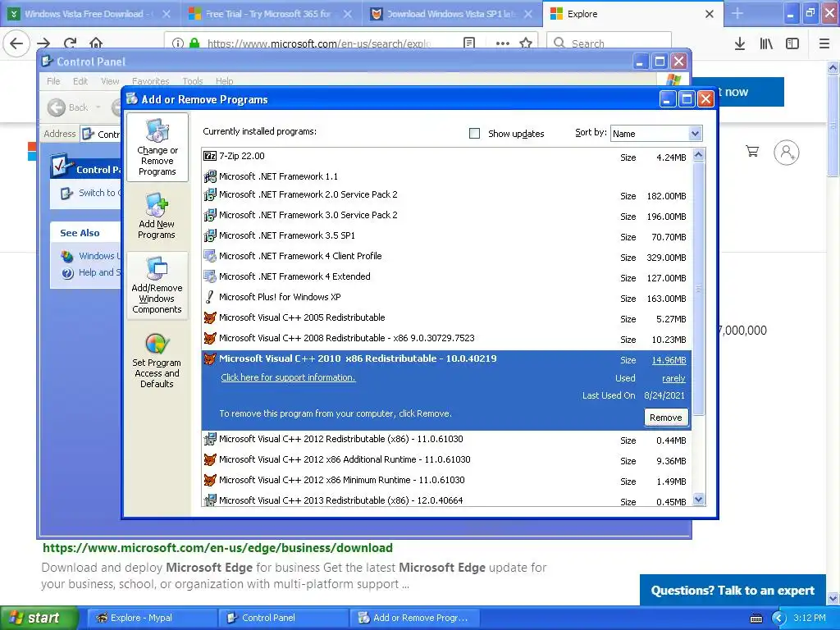The width and height of the screenshot is (840, 630).
Task: Toggle reader view icon in address bar
Action: pyautogui.click(x=469, y=43)
